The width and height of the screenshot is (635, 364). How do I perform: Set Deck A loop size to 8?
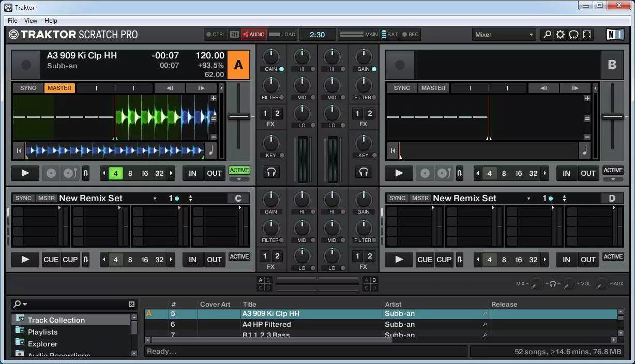tap(130, 173)
